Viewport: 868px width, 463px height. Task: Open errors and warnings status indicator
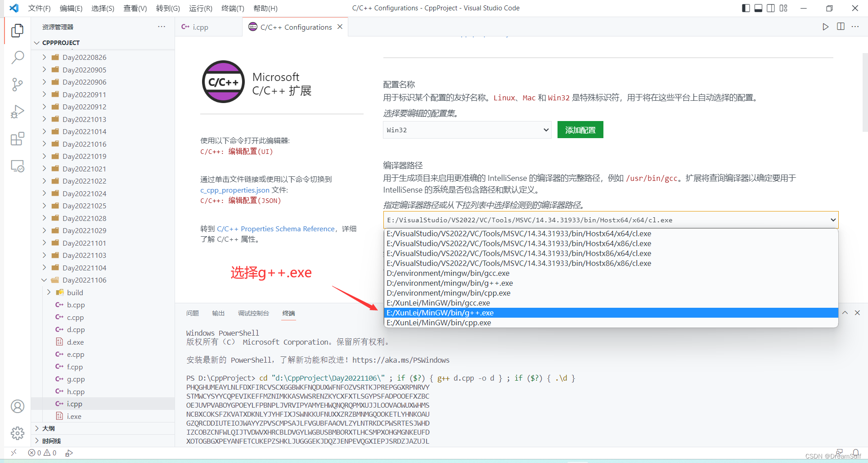pyautogui.click(x=42, y=453)
